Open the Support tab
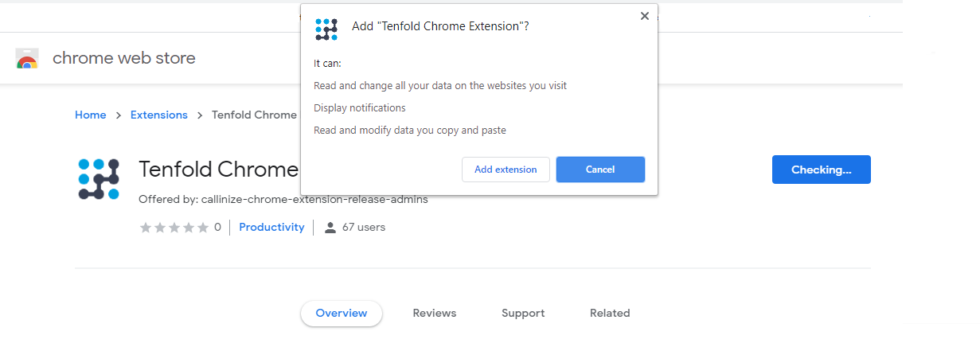 point(523,313)
